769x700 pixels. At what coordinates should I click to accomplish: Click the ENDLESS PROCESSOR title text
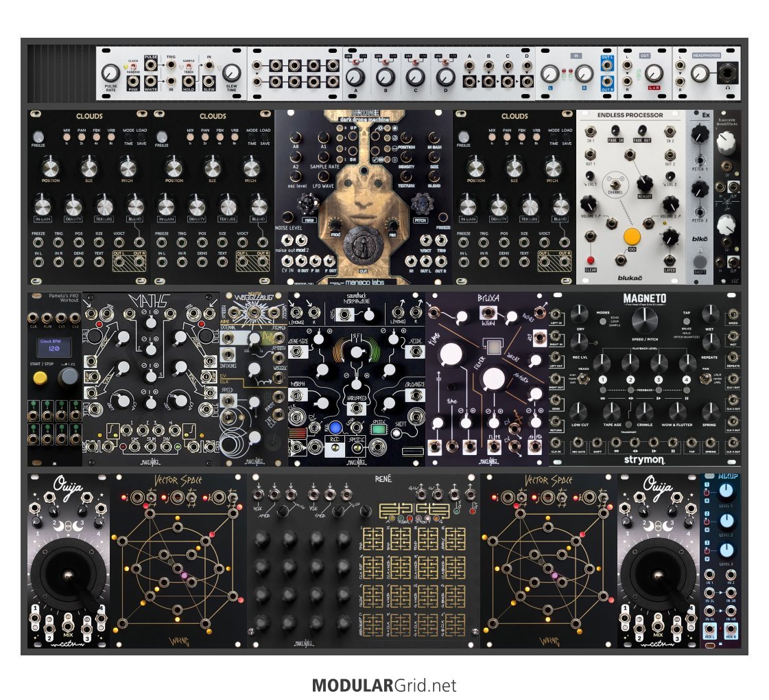(630, 115)
